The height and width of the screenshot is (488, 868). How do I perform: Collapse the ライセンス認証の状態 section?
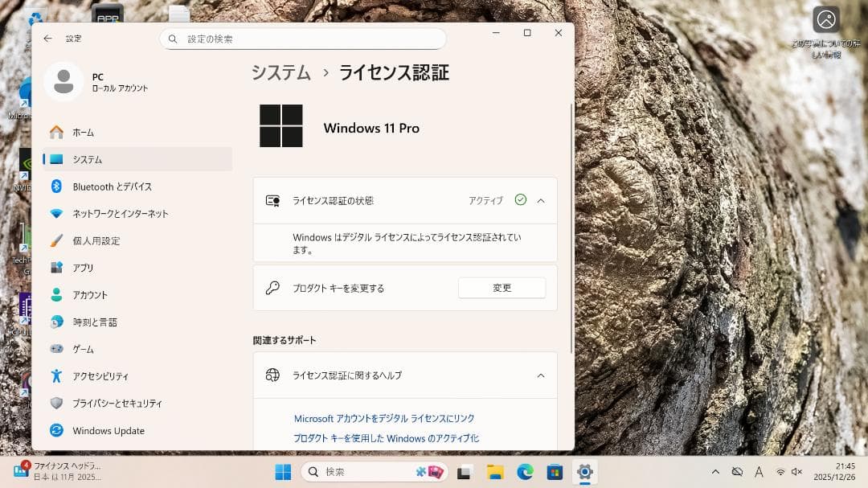tap(541, 200)
